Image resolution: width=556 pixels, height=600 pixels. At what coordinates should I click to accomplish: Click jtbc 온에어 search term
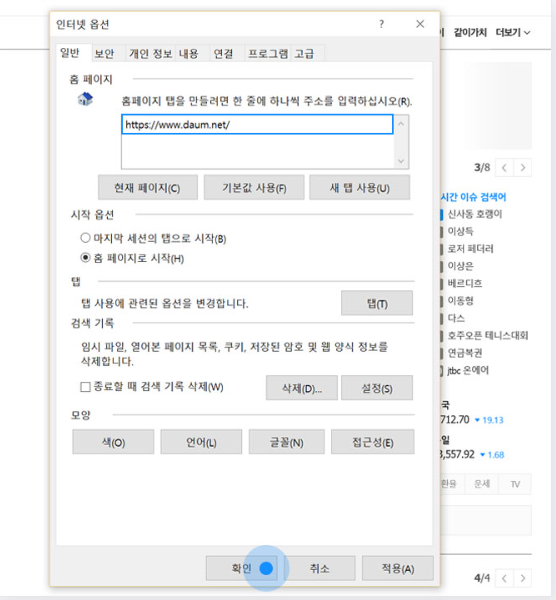pos(468,370)
